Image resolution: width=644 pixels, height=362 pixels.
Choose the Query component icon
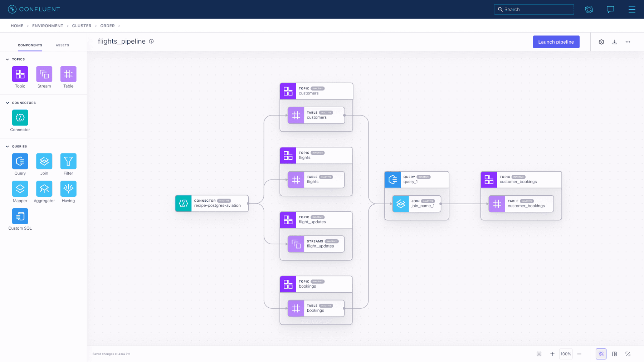[20, 161]
